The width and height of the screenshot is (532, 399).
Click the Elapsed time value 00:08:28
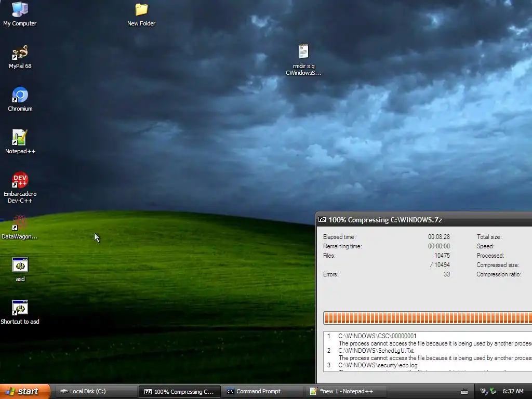click(438, 237)
